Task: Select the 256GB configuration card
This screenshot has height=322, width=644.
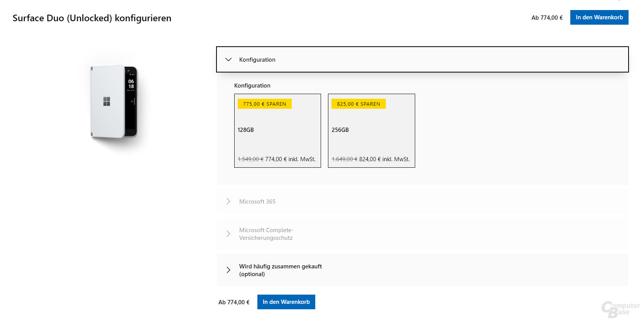Action: tap(371, 131)
